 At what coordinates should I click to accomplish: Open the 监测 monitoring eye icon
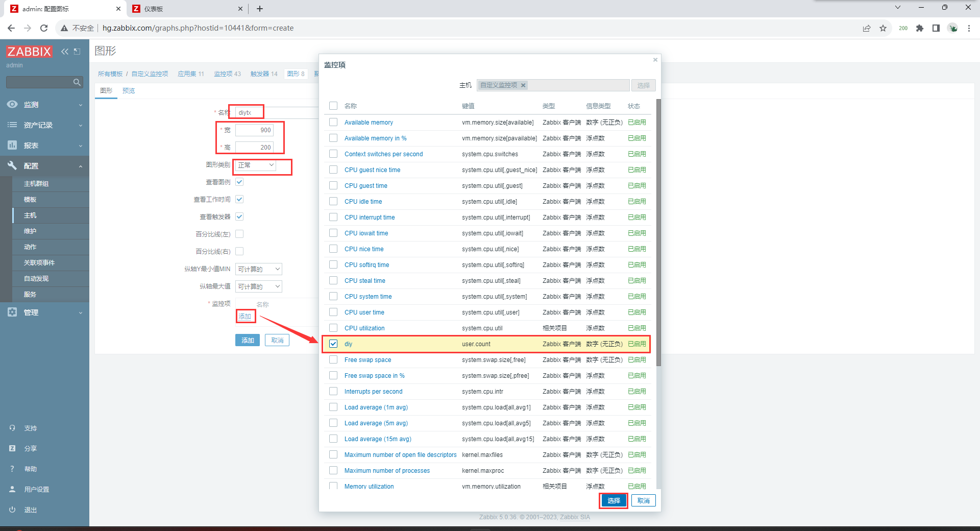coord(12,104)
